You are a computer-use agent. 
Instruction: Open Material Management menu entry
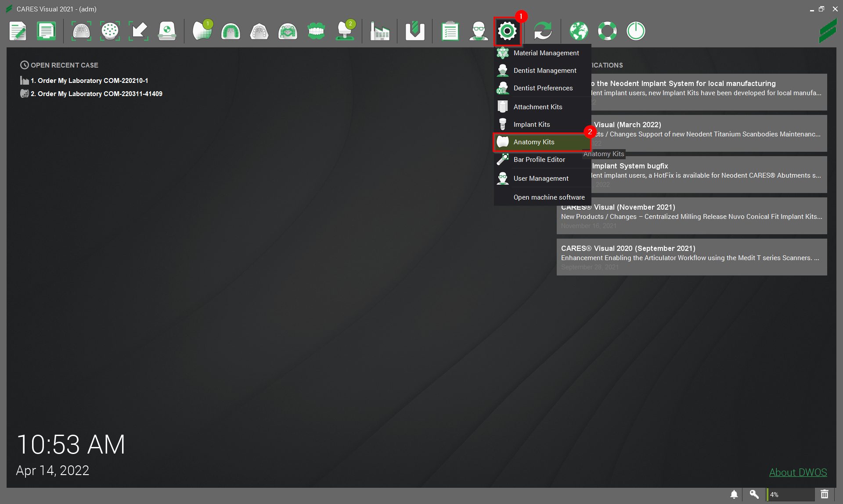pos(546,53)
